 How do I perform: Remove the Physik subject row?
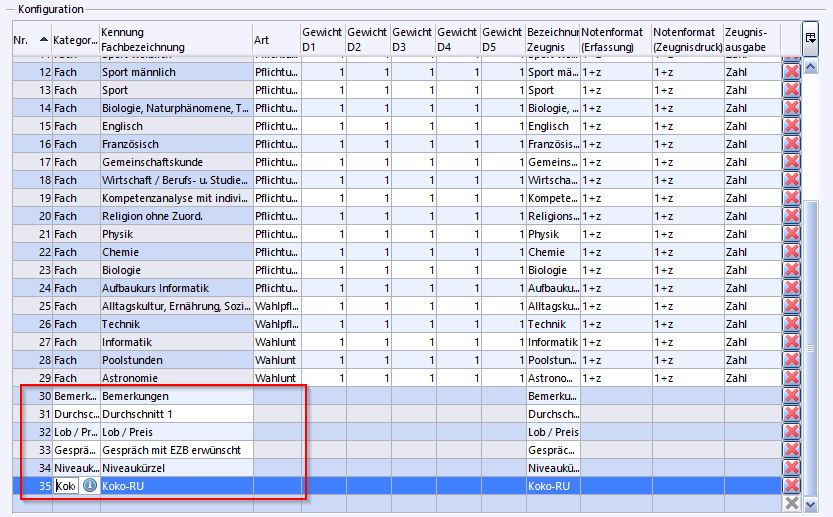791,234
